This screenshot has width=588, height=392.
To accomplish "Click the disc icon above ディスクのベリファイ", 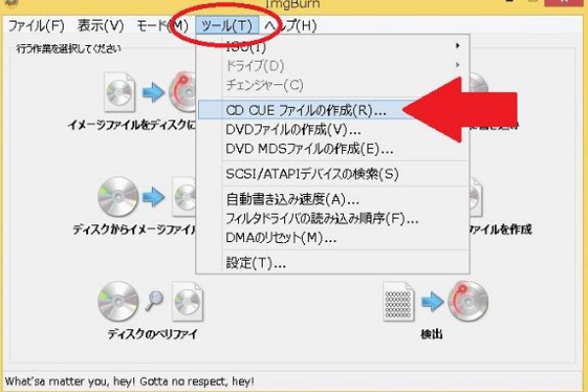I will [x=118, y=301].
